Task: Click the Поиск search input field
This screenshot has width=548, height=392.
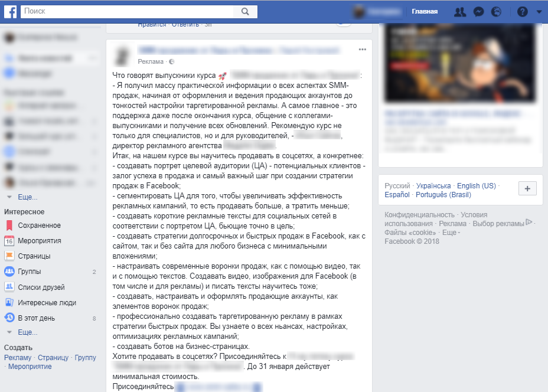Action: point(127,12)
